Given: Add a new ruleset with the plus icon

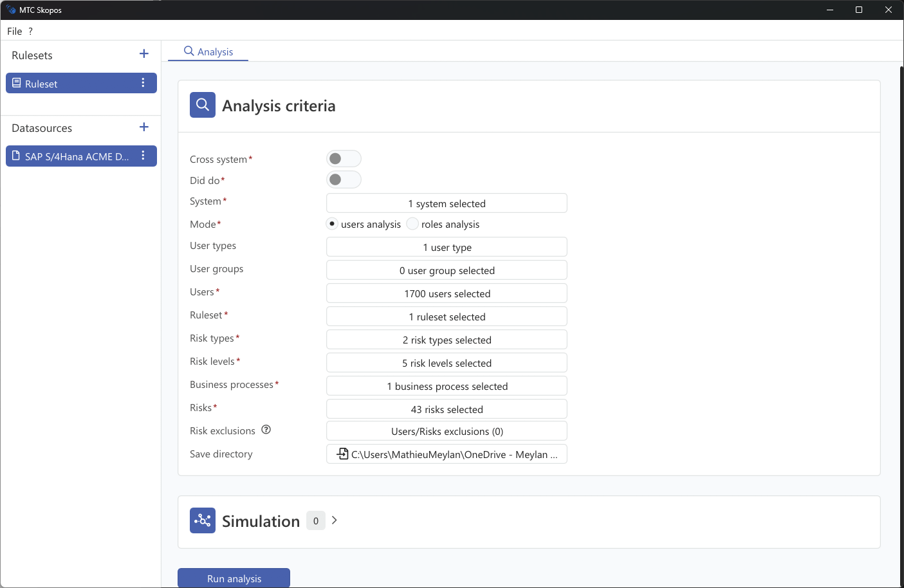Looking at the screenshot, I should point(143,54).
